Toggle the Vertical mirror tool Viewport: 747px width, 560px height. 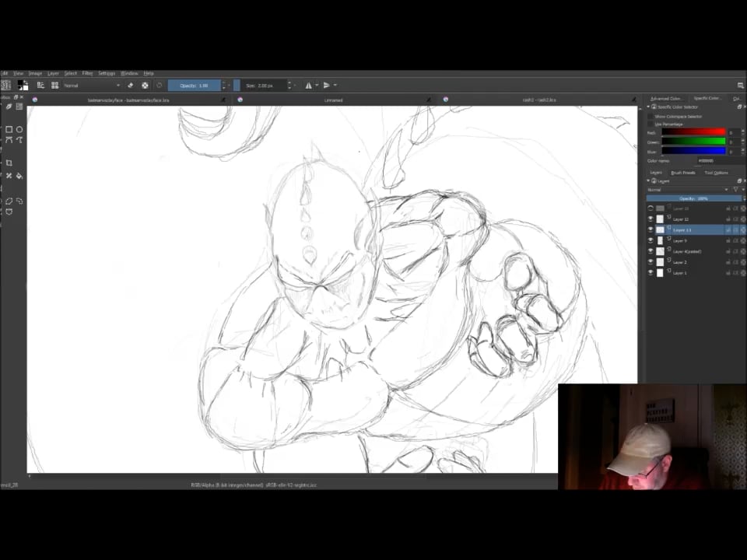pos(327,86)
